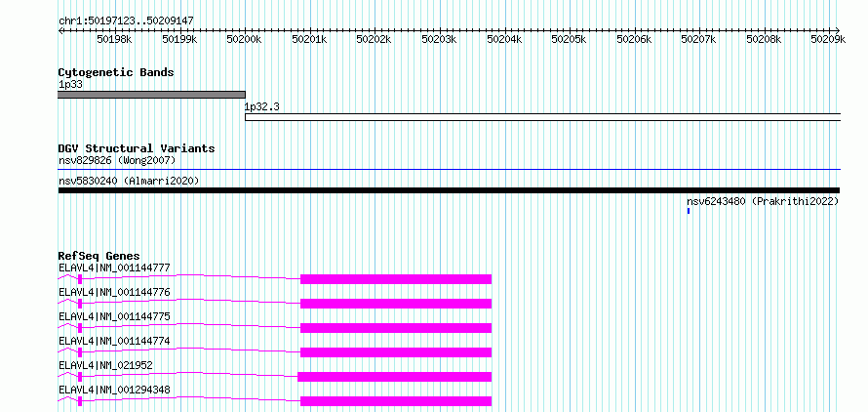Click the chr1:50197123..50209147 region label

tap(126, 21)
